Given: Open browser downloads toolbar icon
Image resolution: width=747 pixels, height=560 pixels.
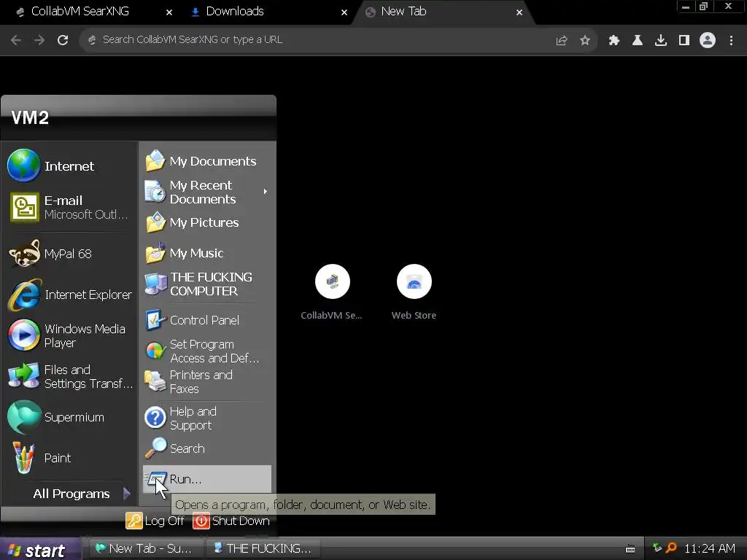Looking at the screenshot, I should tap(661, 41).
